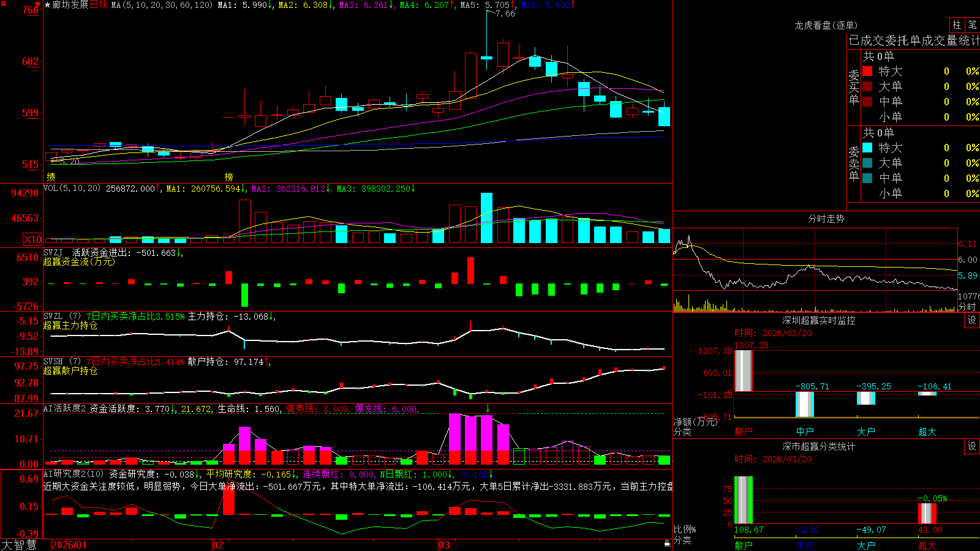Image resolution: width=980 pixels, height=551 pixels.
Task: Click the 已成交委托单成交量统计 header
Action: pyautogui.click(x=914, y=40)
